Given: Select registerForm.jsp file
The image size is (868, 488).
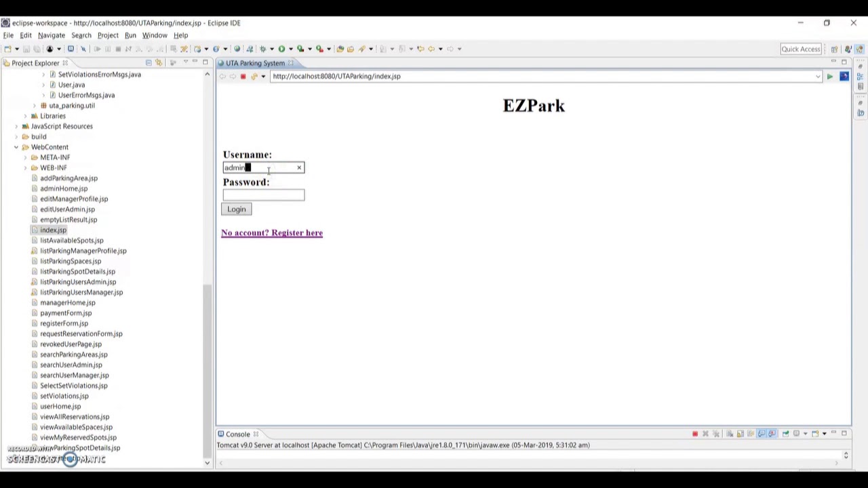Looking at the screenshot, I should pos(64,323).
